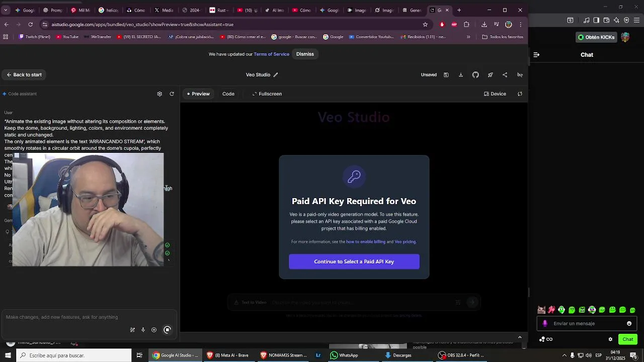
Task: Open the GitHub icon in the header
Action: click(x=475, y=75)
